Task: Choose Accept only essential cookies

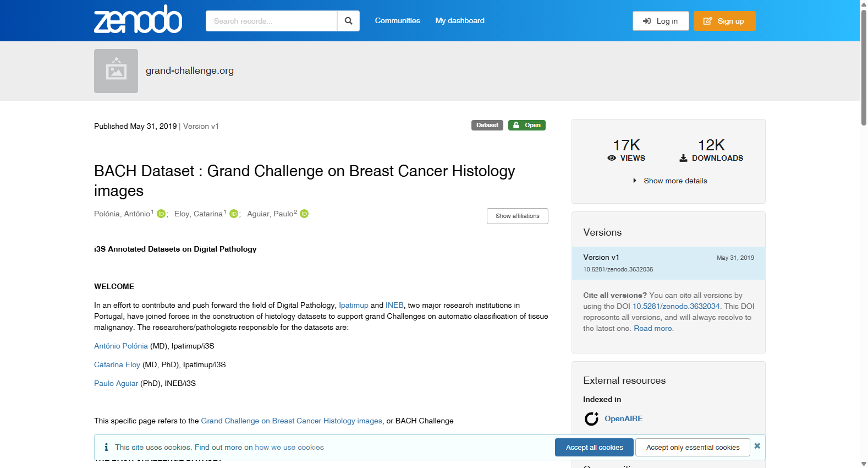Action: (x=693, y=447)
